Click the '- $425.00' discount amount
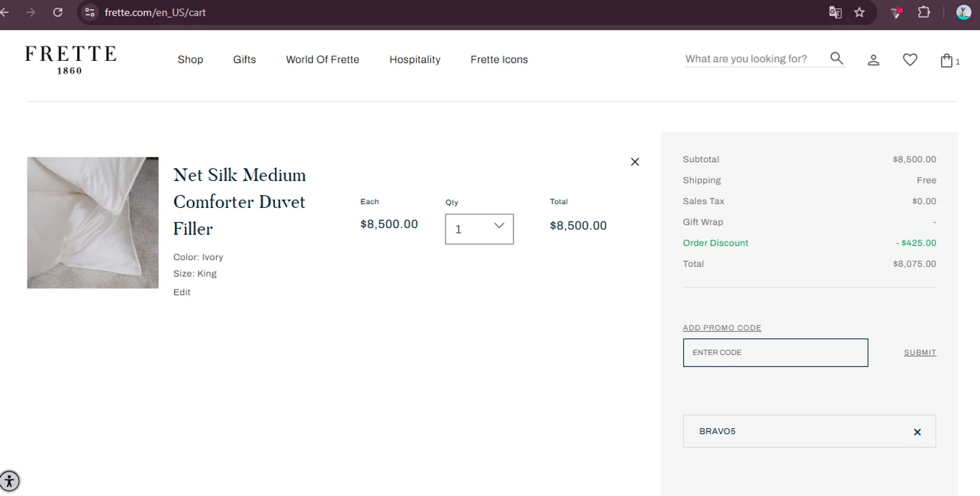Image resolution: width=980 pixels, height=496 pixels. pyautogui.click(x=916, y=243)
